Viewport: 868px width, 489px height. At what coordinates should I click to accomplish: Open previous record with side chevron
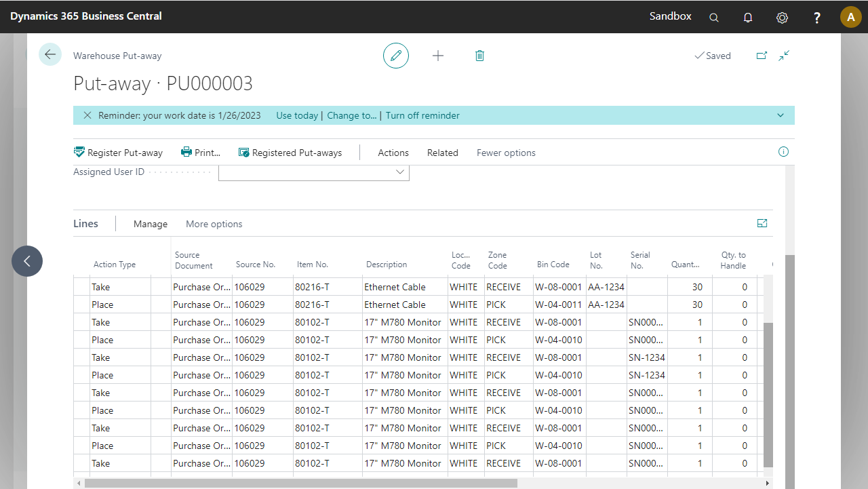click(x=27, y=260)
